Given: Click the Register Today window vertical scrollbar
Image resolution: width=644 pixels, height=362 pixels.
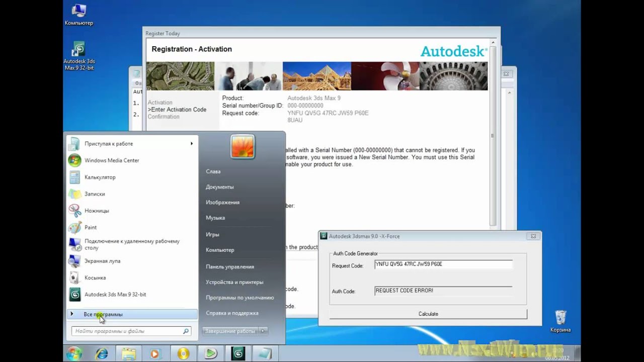Looking at the screenshot, I should 493,136.
